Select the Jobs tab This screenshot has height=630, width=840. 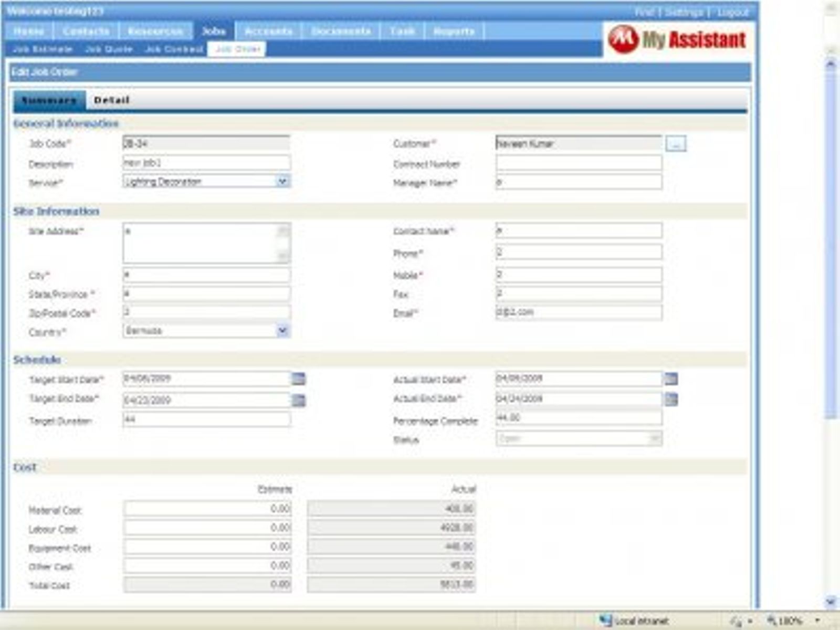(x=214, y=31)
